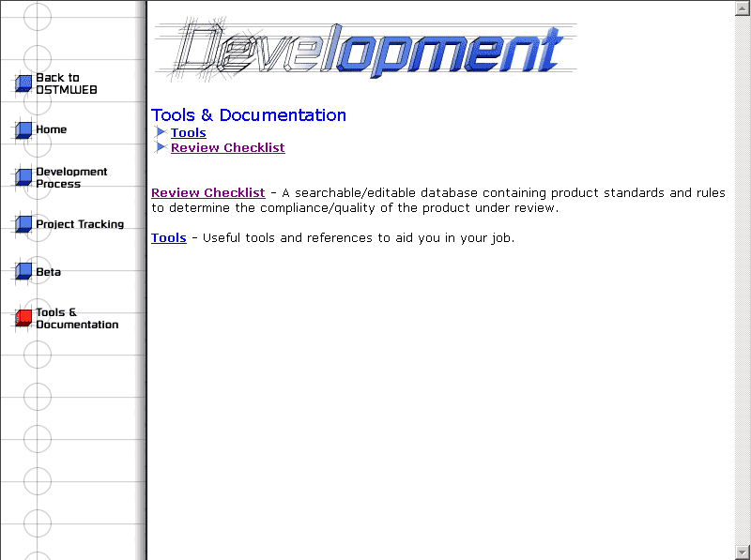
Task: Click the arrow bullet before the Tools link
Action: (161, 132)
